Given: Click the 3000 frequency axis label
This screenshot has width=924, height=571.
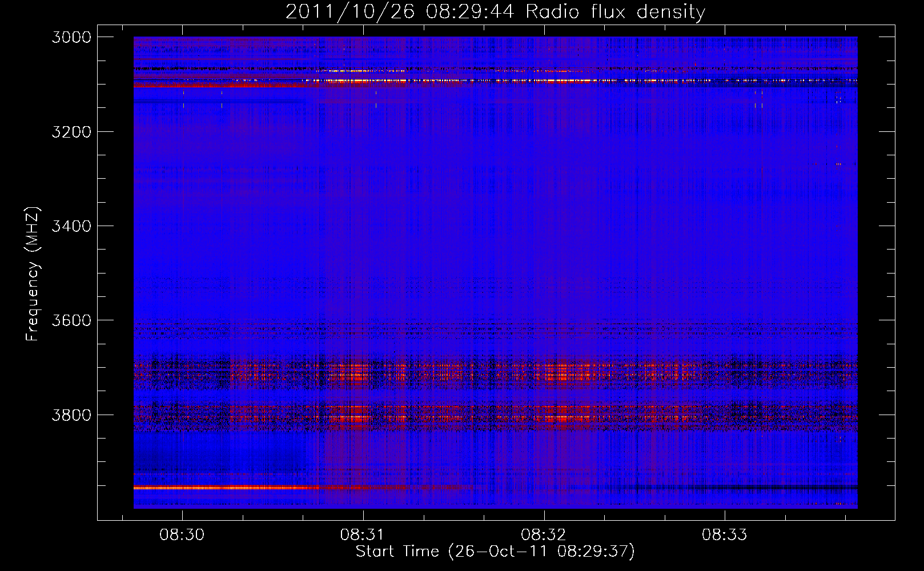Looking at the screenshot, I should [x=71, y=37].
